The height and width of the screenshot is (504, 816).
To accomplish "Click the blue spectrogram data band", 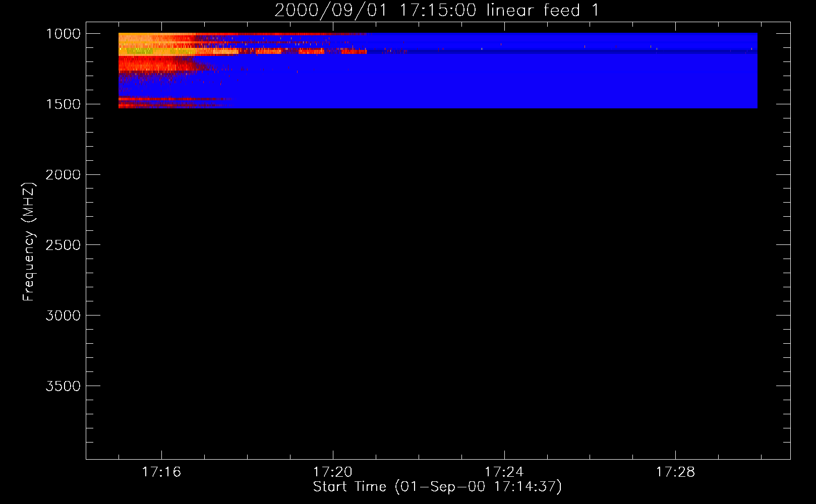I will point(438,71).
